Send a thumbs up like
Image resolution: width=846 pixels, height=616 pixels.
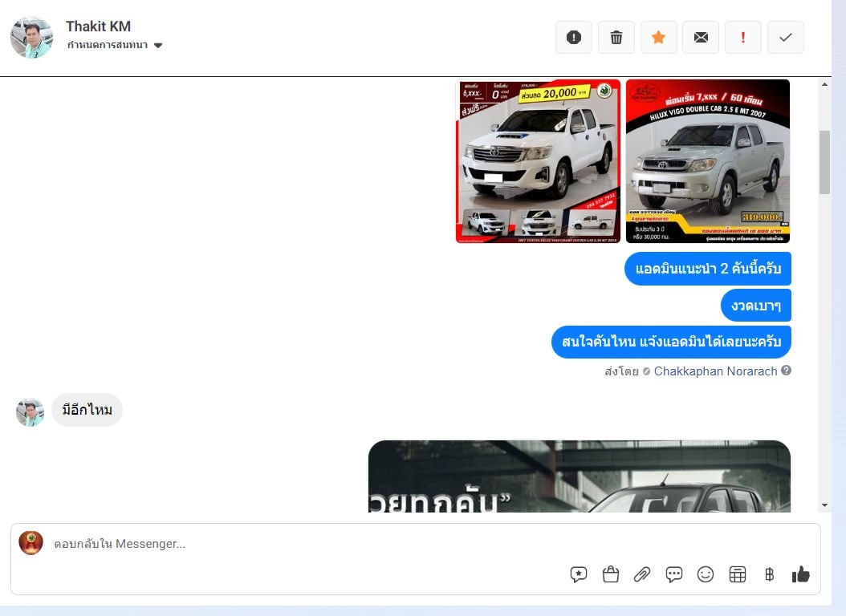(801, 574)
